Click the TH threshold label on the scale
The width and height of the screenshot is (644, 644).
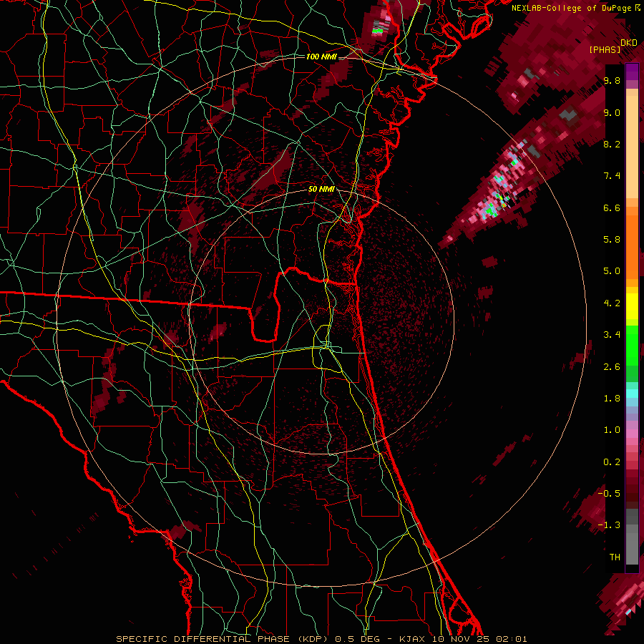click(x=615, y=557)
